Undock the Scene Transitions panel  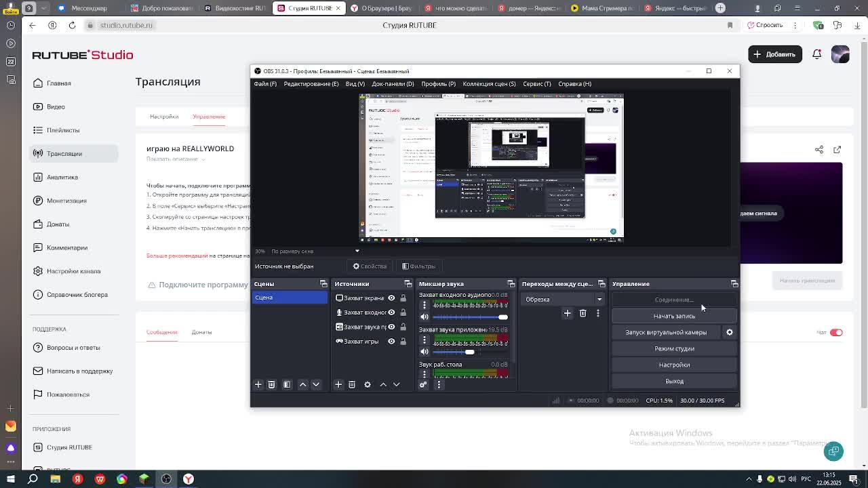[x=601, y=284]
